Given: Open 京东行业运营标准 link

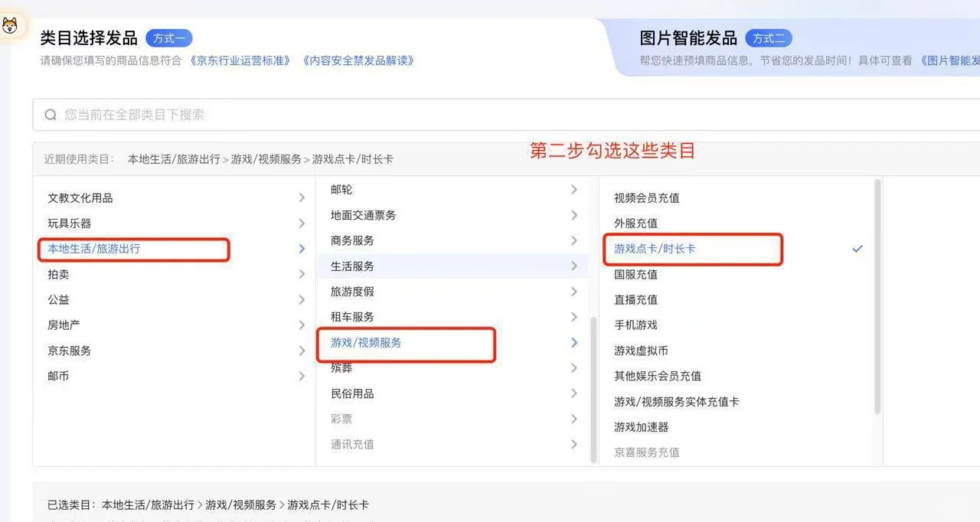Looking at the screenshot, I should click(240, 60).
